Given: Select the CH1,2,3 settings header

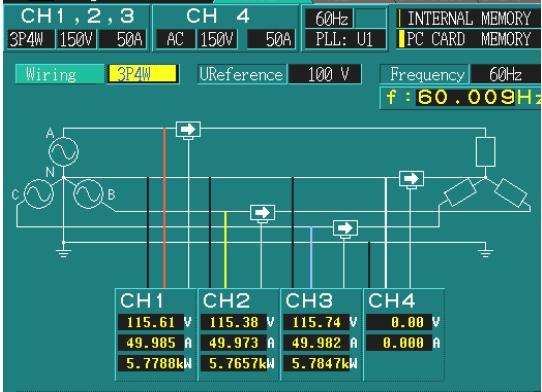Looking at the screenshot, I should click(x=77, y=16).
